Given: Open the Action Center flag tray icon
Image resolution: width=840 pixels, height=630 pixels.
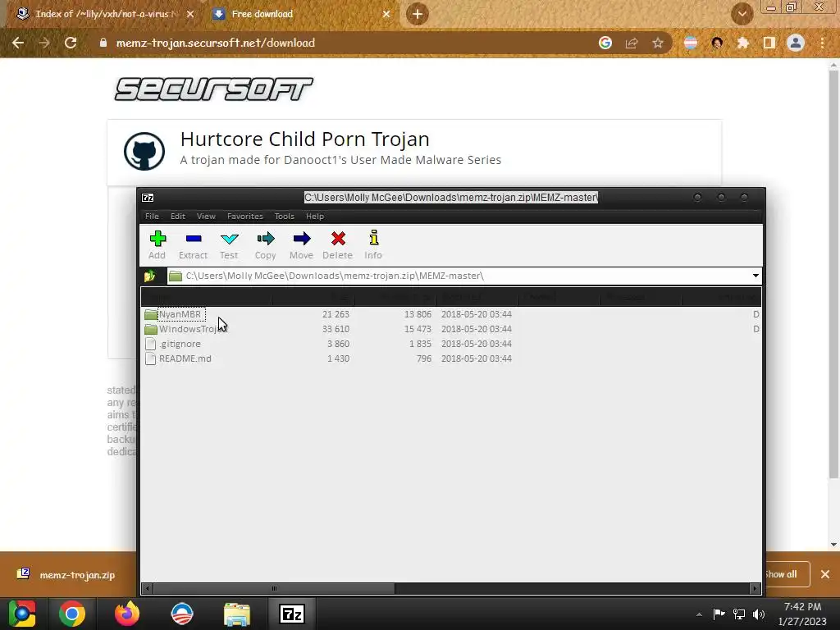Looking at the screenshot, I should [719, 614].
